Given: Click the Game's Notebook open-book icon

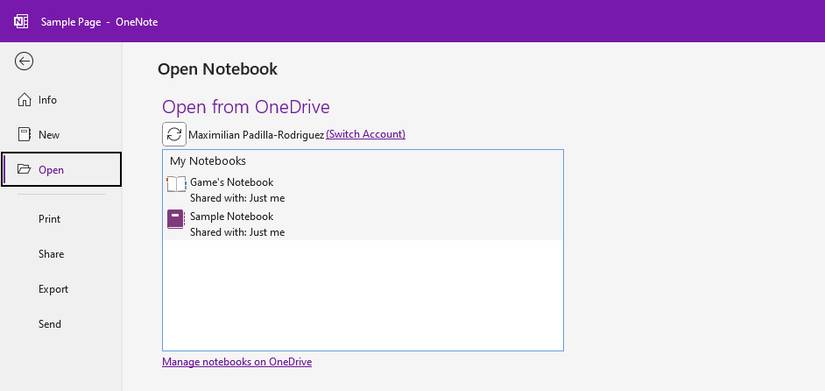Looking at the screenshot, I should [x=176, y=184].
